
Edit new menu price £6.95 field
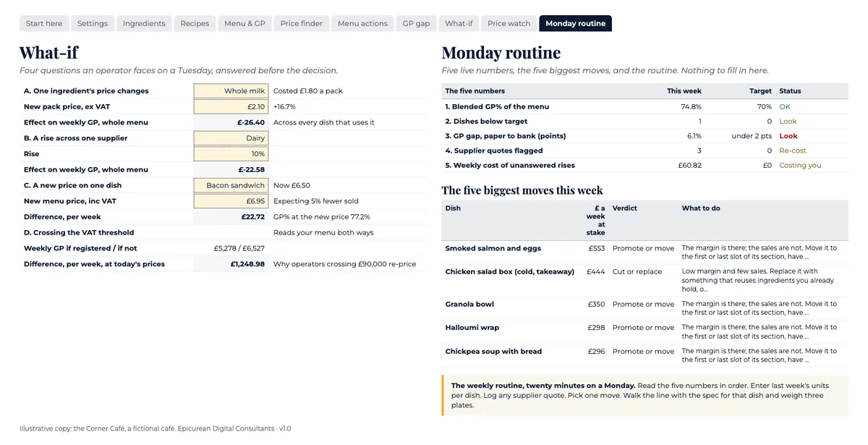pos(231,201)
